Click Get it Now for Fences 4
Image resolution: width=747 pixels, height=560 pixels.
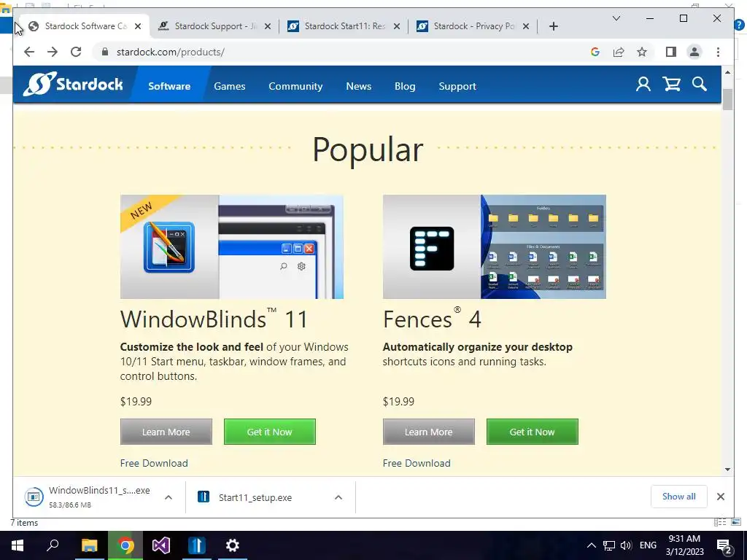(x=532, y=432)
